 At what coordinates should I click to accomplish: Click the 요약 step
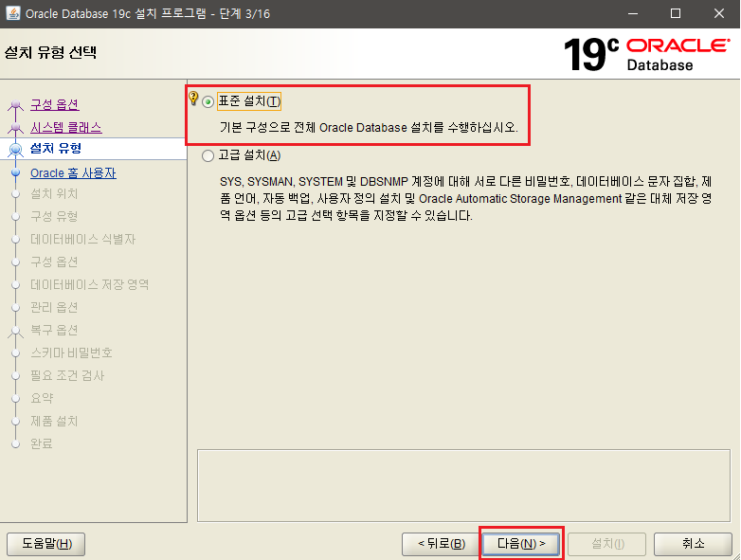pyautogui.click(x=42, y=398)
